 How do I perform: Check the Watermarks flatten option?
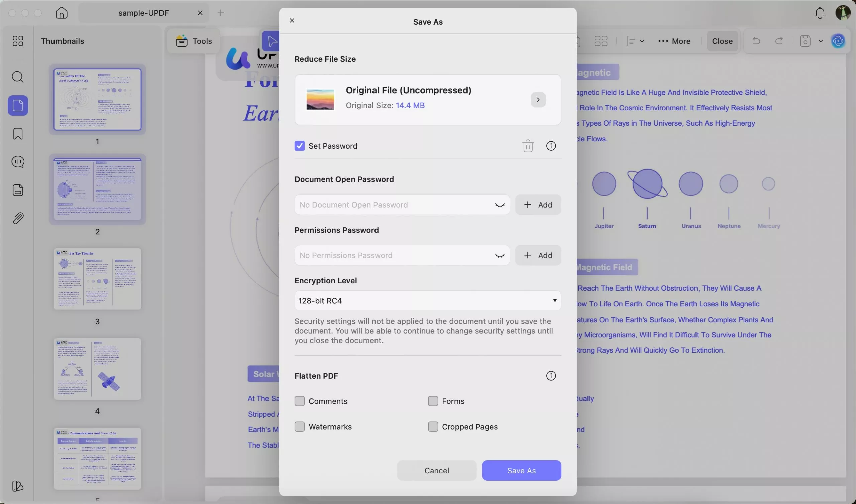click(299, 426)
